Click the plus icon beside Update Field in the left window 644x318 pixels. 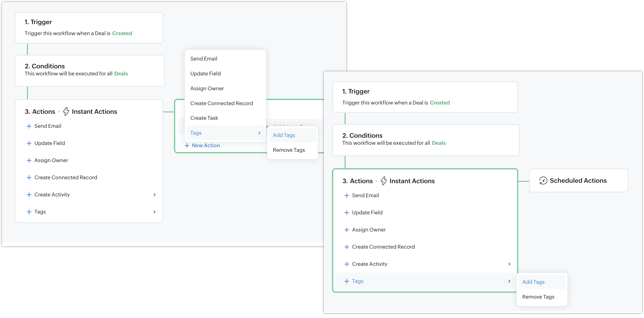[29, 143]
